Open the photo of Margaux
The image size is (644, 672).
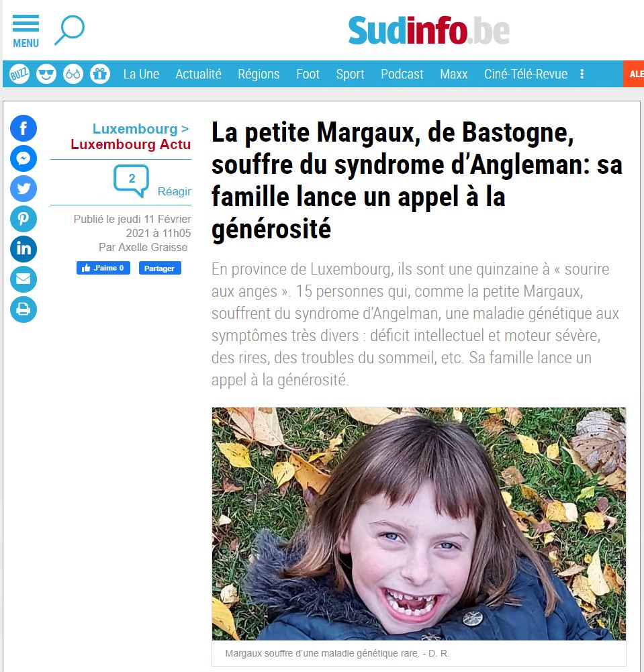(419, 524)
